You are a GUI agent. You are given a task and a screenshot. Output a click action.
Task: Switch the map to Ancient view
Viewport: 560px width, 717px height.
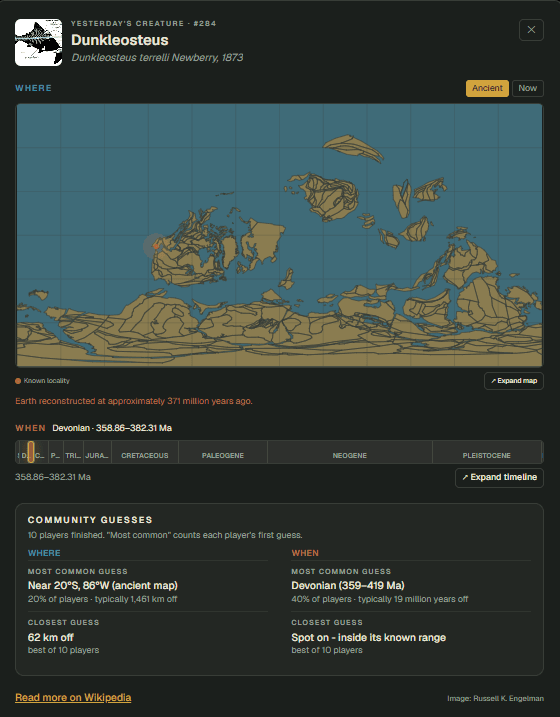pyautogui.click(x=487, y=88)
